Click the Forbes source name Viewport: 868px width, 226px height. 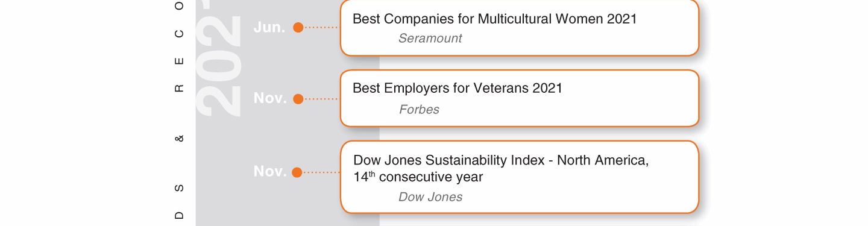click(x=419, y=110)
